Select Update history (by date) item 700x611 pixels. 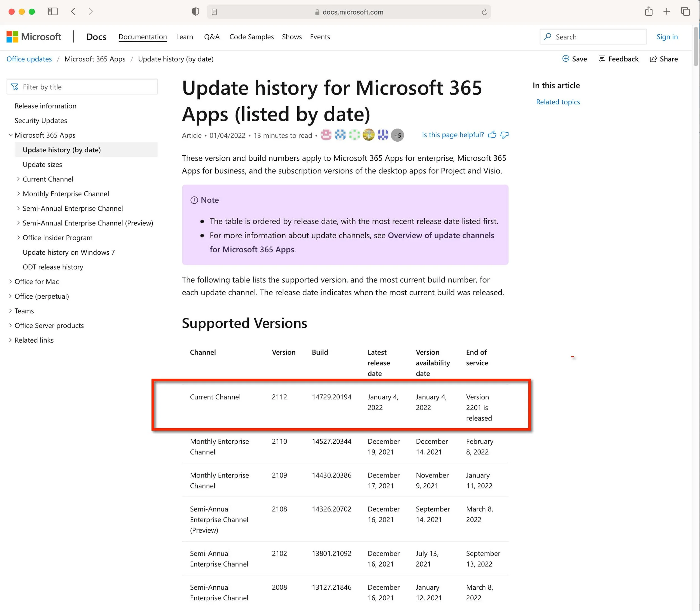point(86,150)
